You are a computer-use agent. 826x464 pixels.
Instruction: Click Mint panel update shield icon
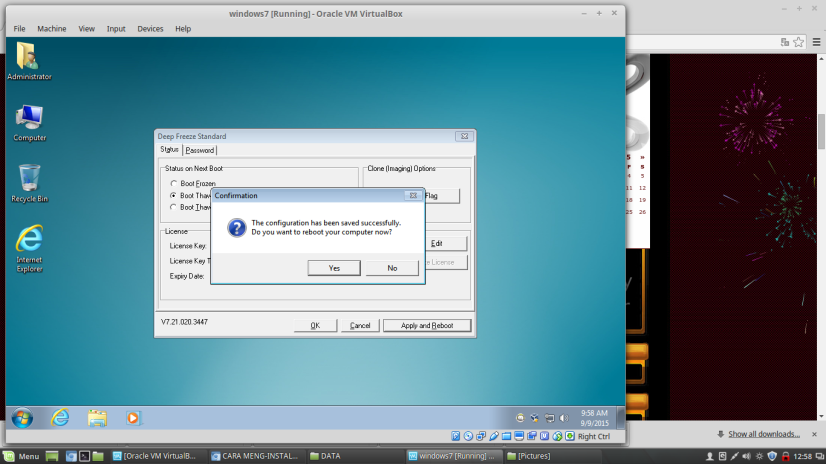point(772,456)
